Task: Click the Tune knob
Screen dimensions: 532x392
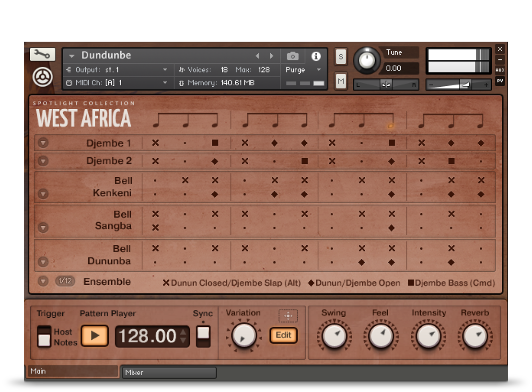Action: coord(367,61)
